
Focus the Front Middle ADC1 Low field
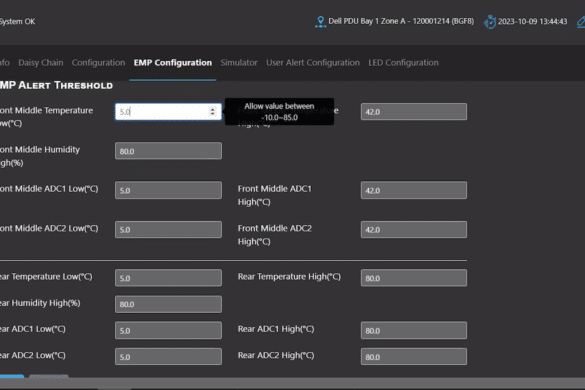(x=168, y=190)
